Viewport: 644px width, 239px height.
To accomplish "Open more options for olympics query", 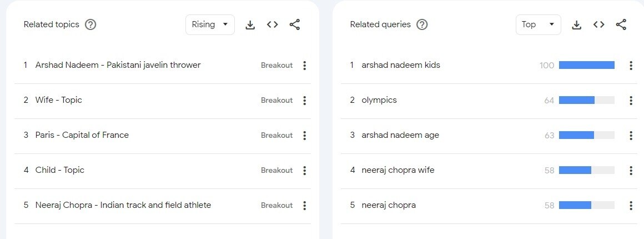I will pos(631,101).
